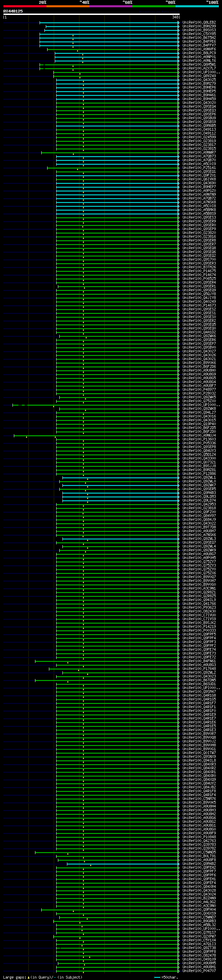
Task: Open hit UniRef100_P28032
Action: tap(199, 393)
